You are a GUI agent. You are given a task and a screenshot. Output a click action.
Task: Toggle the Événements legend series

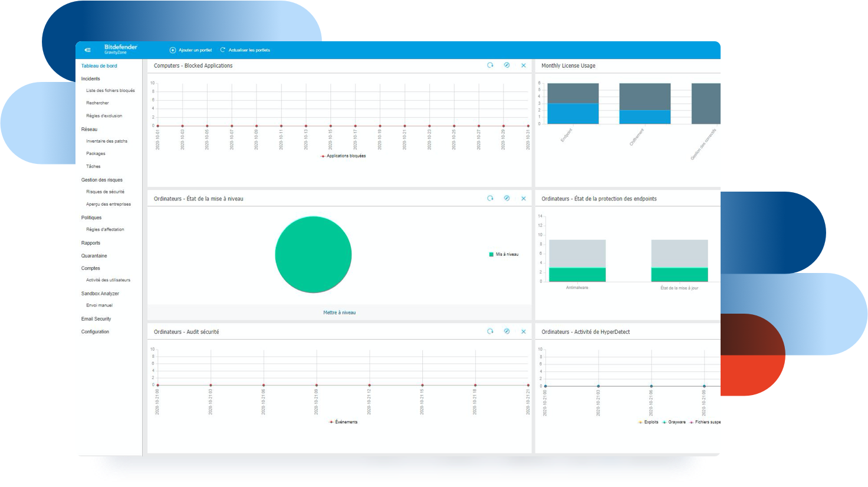coord(343,422)
